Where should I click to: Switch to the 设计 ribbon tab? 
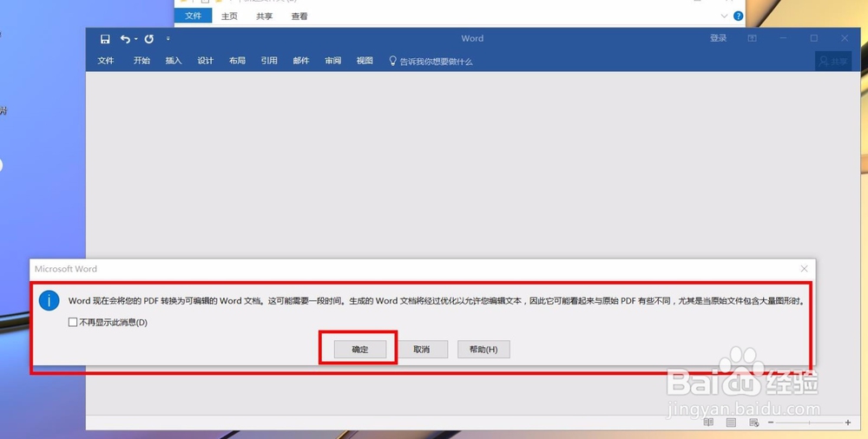[x=206, y=61]
